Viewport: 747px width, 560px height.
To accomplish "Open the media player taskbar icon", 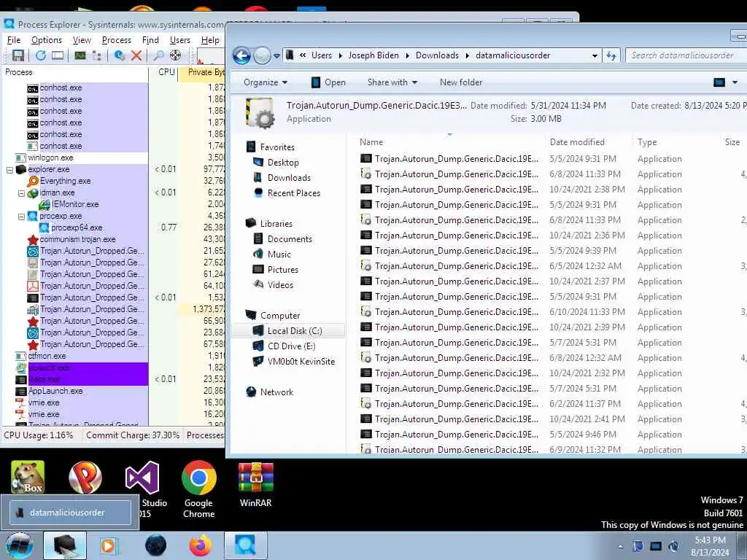I will (x=108, y=545).
